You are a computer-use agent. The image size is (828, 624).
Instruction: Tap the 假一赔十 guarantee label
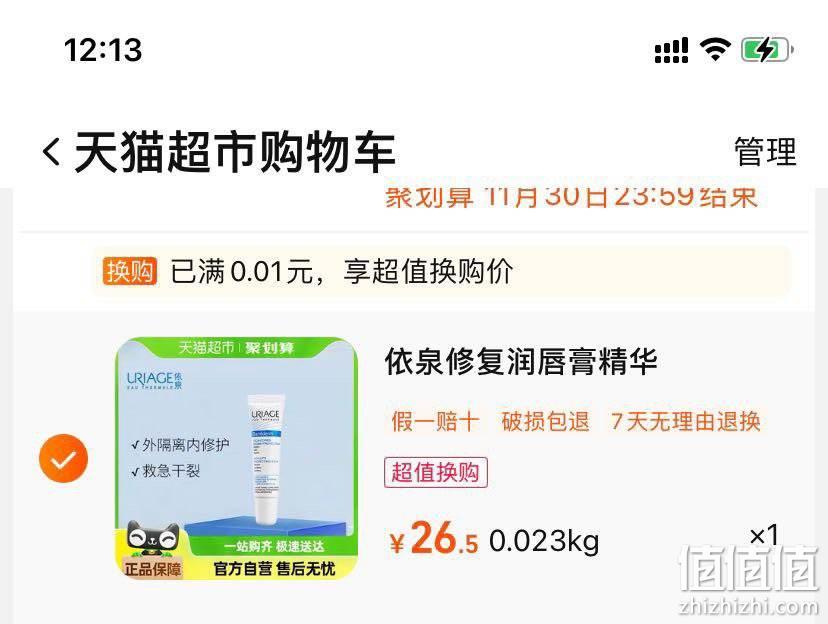[435, 421]
